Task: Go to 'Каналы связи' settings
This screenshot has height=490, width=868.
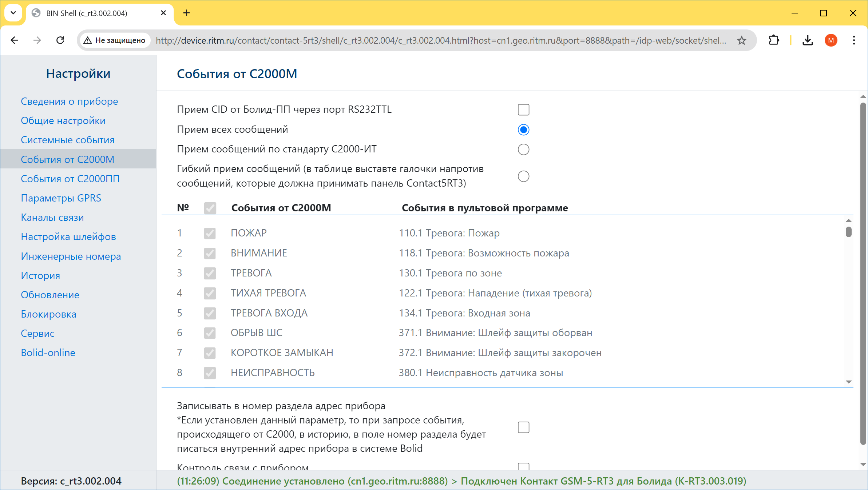Action: (x=52, y=217)
